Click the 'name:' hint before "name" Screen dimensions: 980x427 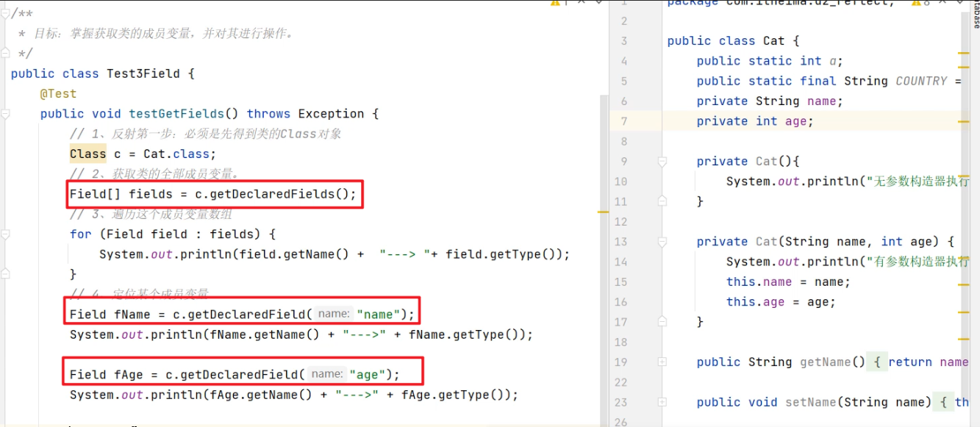[x=334, y=314]
